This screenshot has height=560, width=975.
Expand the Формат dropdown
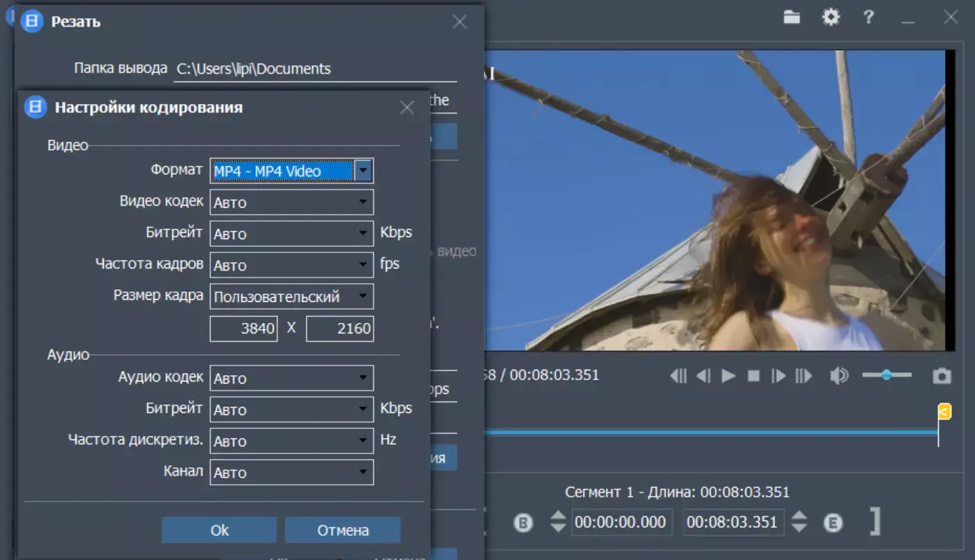(x=363, y=171)
